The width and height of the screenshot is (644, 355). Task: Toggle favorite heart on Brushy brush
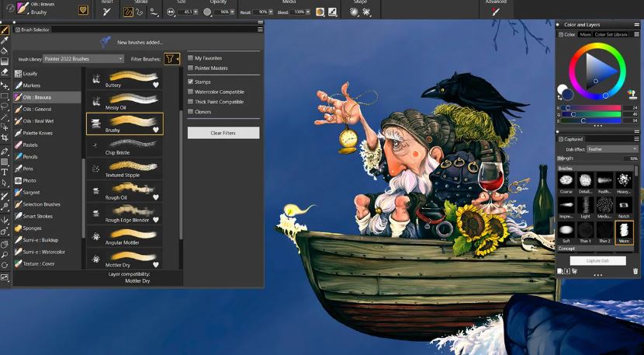click(x=156, y=130)
